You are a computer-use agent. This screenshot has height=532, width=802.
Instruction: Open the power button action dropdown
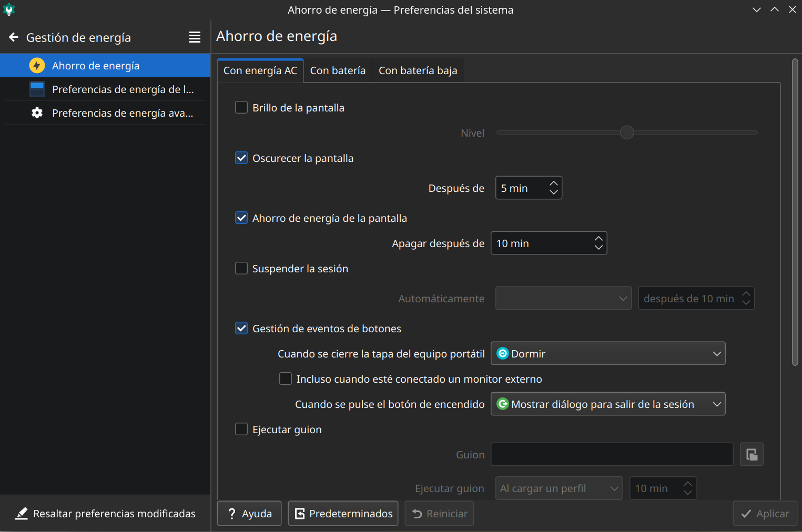(608, 404)
